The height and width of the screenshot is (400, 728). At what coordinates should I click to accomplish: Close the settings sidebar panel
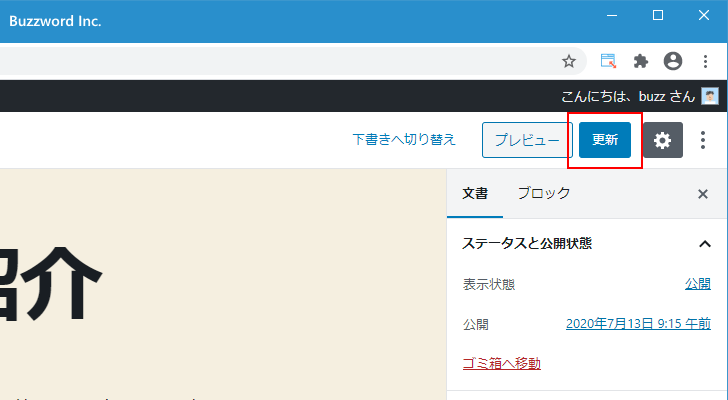(x=703, y=194)
